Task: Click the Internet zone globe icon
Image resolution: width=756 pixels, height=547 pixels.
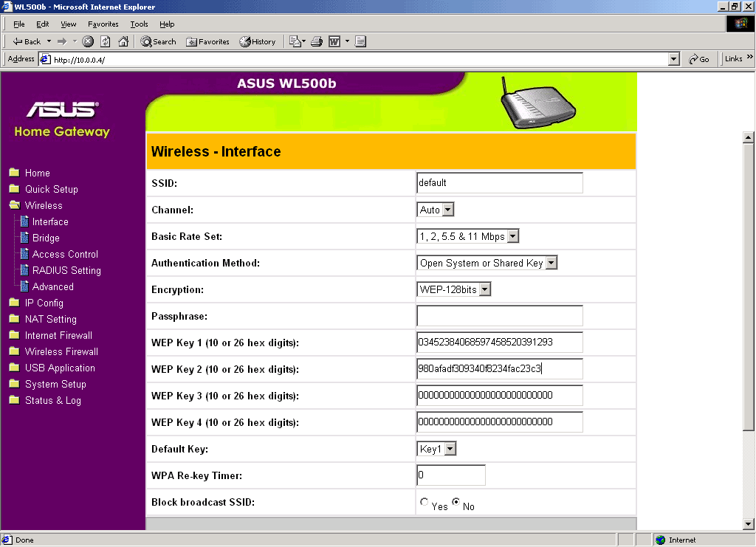Action: point(661,540)
